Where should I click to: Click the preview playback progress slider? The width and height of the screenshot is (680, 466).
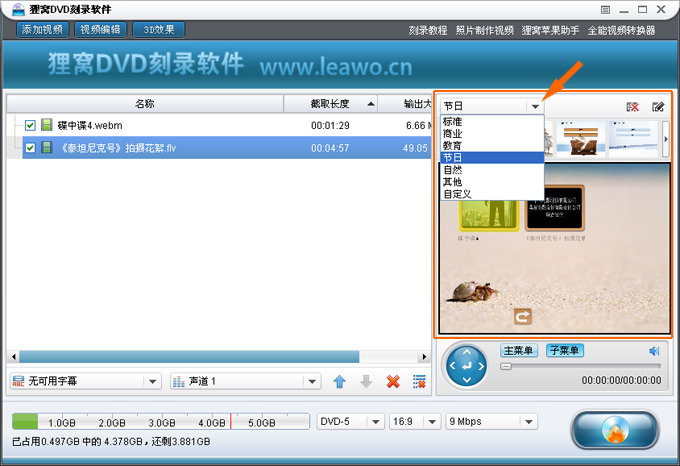pos(580,366)
